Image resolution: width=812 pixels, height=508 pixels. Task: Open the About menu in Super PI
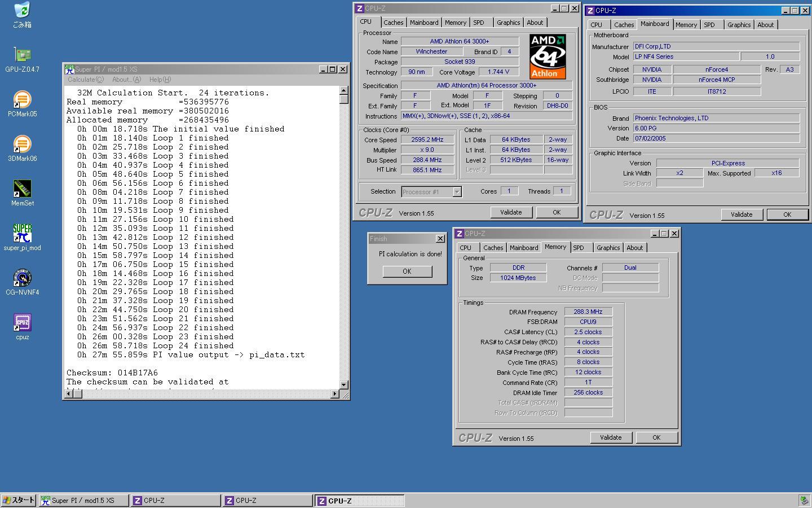click(126, 80)
